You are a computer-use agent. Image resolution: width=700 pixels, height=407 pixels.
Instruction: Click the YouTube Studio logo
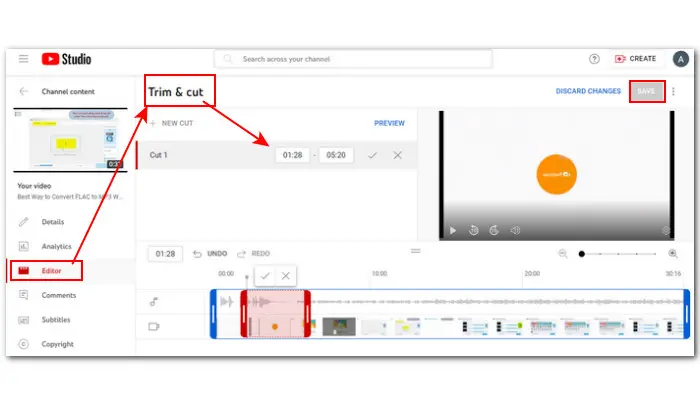pyautogui.click(x=67, y=59)
